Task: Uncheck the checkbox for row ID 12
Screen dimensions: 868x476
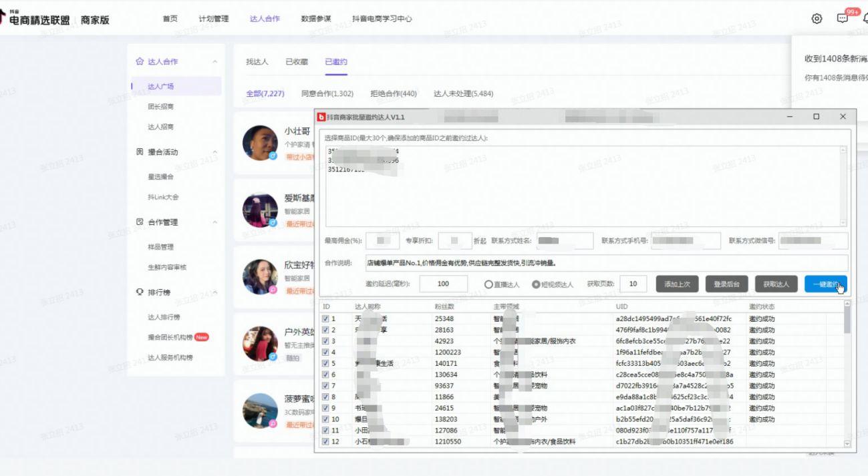Action: 325,441
